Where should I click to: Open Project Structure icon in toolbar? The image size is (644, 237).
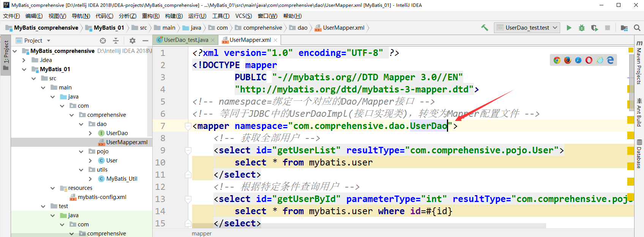[624, 28]
